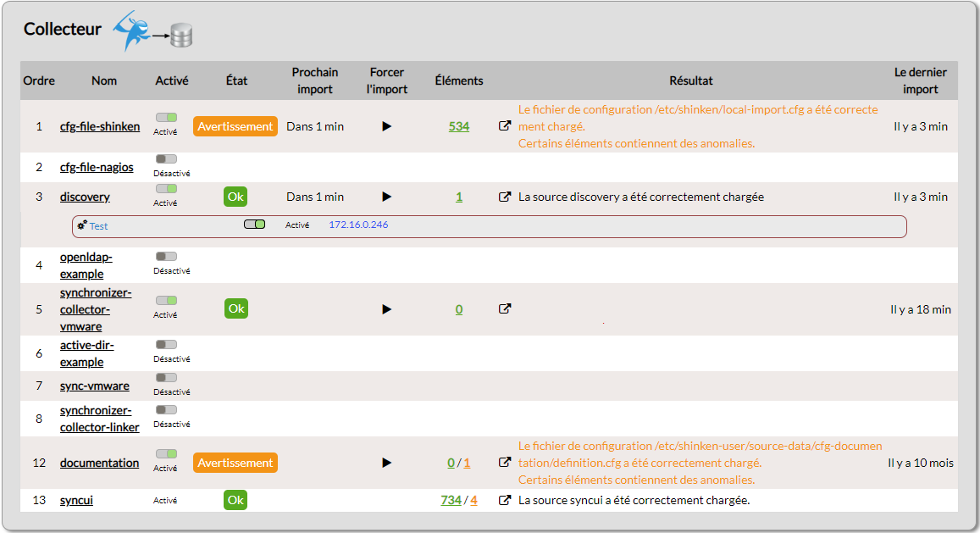Viewport: 980px width, 533px height.
Task: Click the Avertissement badge for documentation
Action: coord(235,463)
